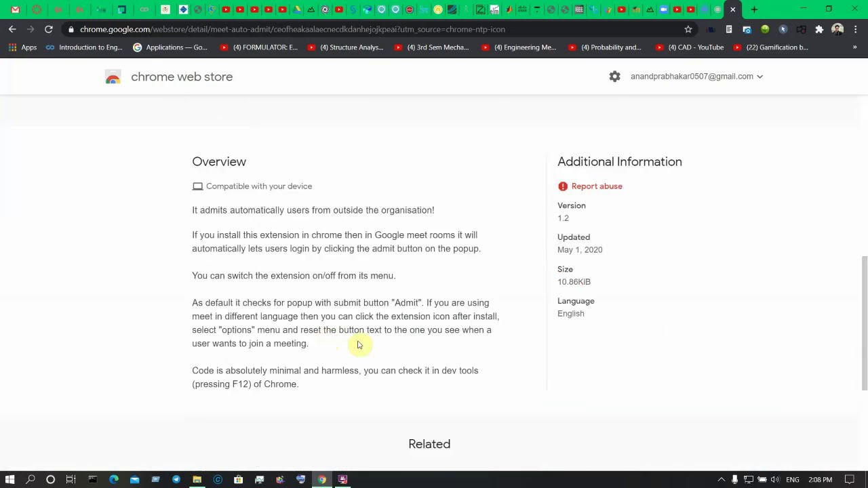Open the (4) Structure Analys... bookmark
Viewport: 868px width, 488px height.
pyautogui.click(x=345, y=47)
